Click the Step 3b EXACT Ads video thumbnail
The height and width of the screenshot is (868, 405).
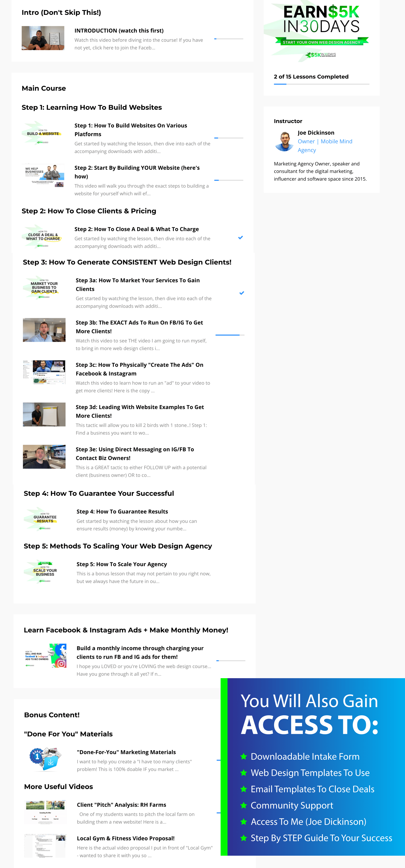[44, 330]
